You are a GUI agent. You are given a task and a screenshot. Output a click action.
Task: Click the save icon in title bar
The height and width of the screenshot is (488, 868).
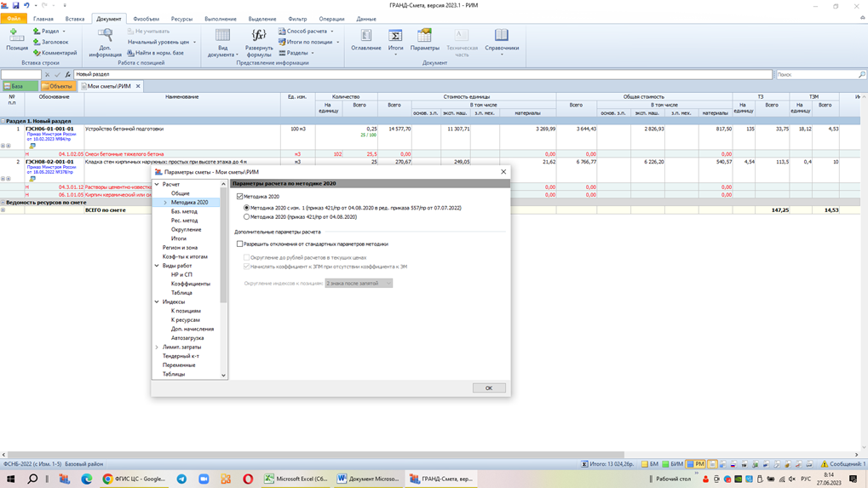click(15, 5)
